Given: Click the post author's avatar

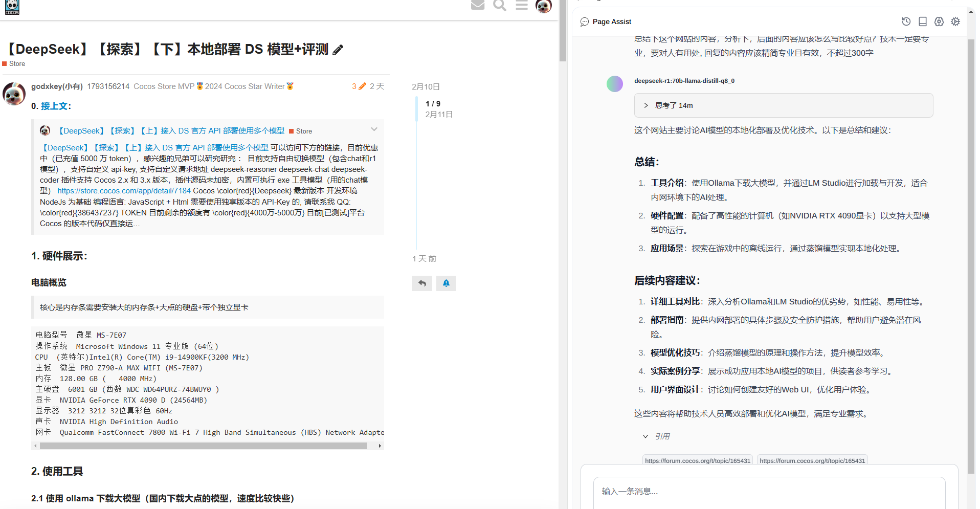Looking at the screenshot, I should coord(14,94).
